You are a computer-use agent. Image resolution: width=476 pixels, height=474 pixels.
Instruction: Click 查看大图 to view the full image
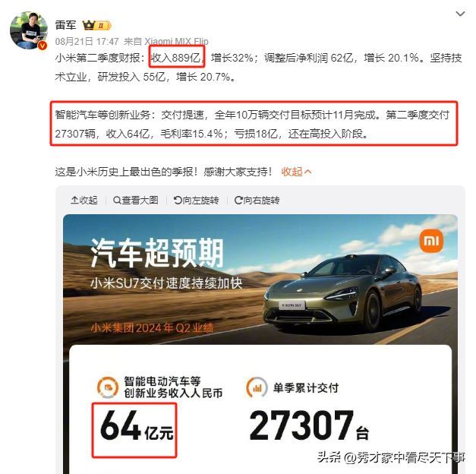[x=136, y=201]
